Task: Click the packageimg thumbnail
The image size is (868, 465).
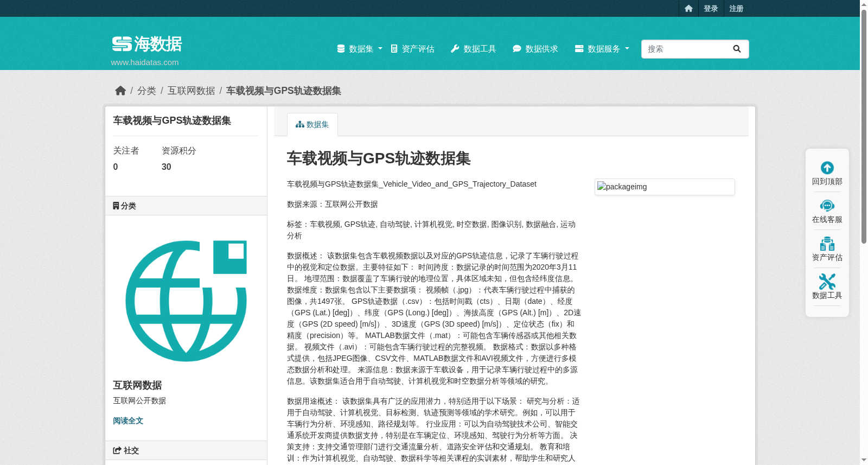Action: coord(665,187)
